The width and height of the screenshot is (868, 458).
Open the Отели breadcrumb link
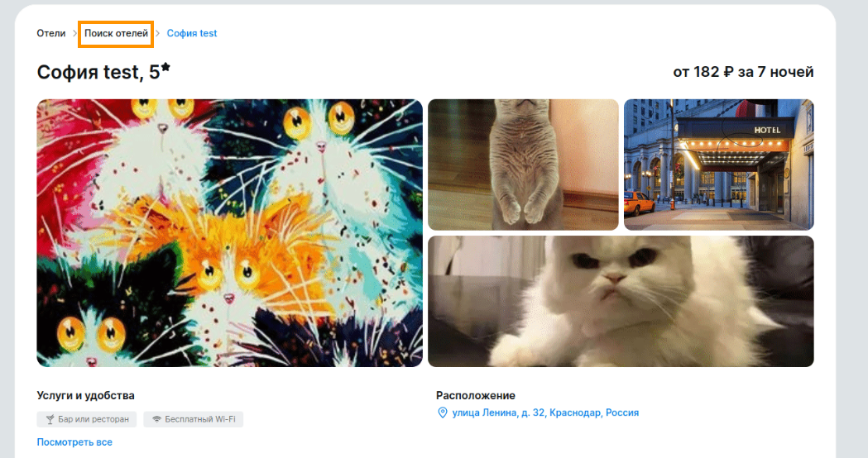point(51,33)
